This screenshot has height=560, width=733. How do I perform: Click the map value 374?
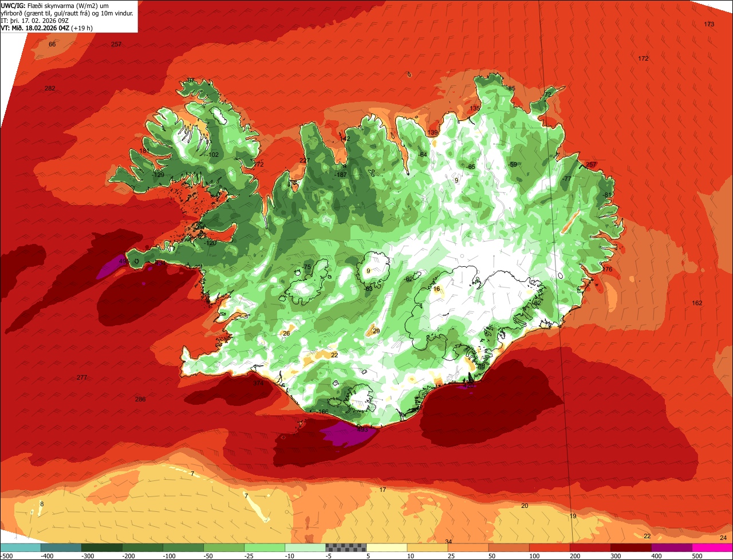(x=258, y=383)
